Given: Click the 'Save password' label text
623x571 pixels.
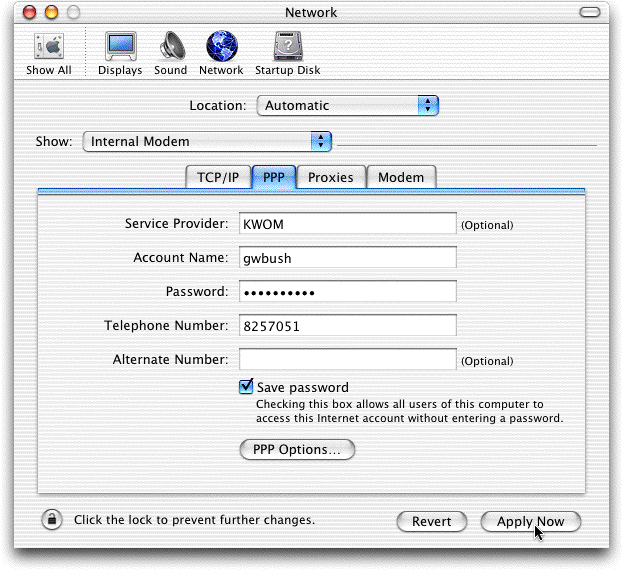Looking at the screenshot, I should [303, 387].
